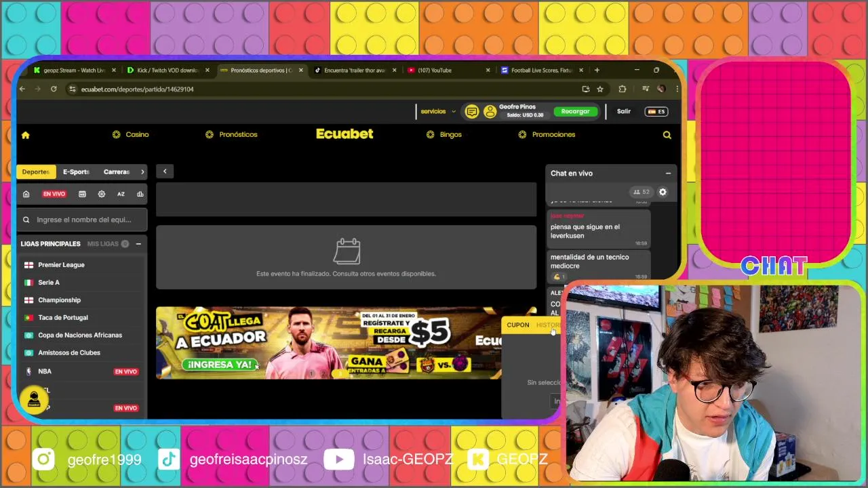Switch to Kick / Twitch VOD downloader tab
Viewport: 868px width, 488px height.
168,70
